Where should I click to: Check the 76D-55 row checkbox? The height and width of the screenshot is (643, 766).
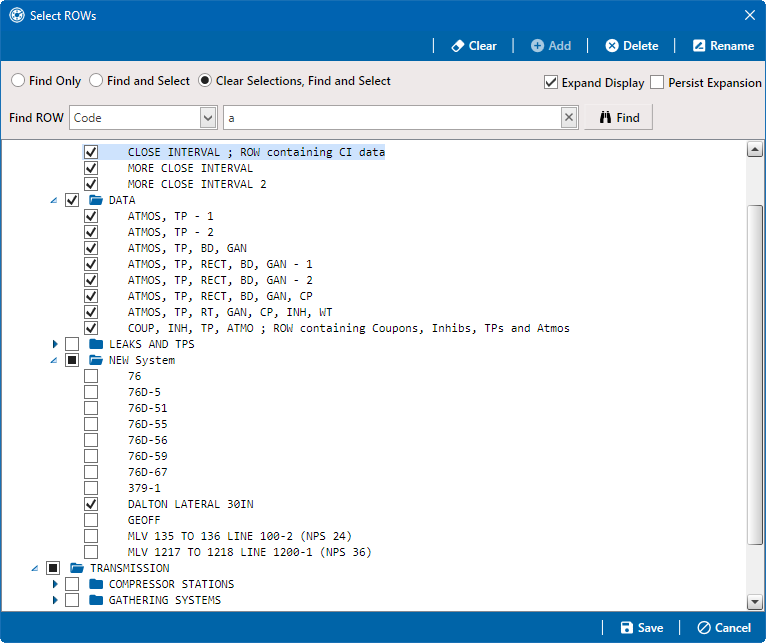coord(91,424)
